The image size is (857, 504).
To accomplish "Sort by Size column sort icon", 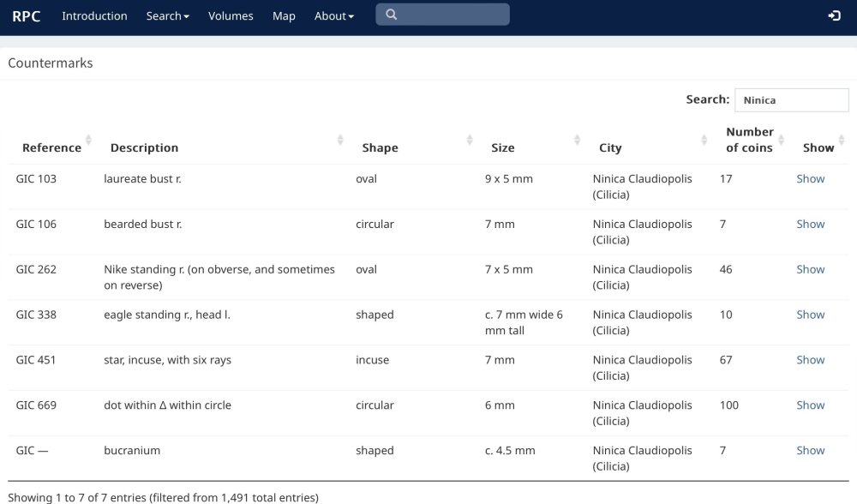I will tap(577, 141).
